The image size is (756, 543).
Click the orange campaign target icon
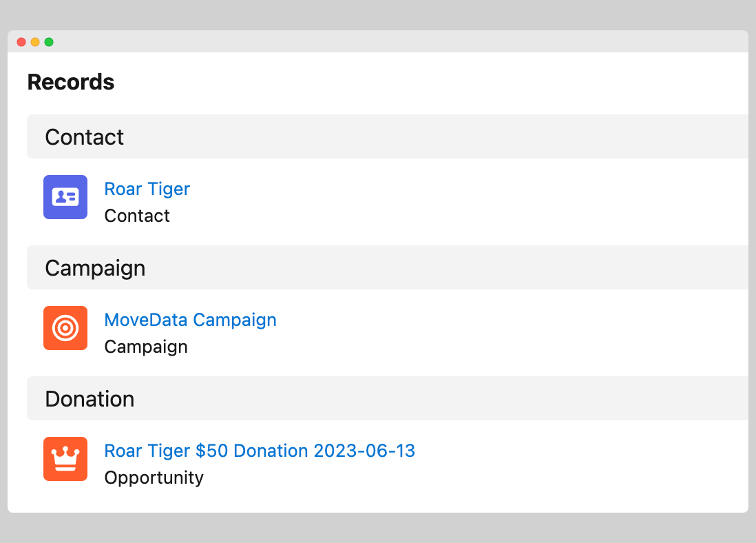point(65,328)
